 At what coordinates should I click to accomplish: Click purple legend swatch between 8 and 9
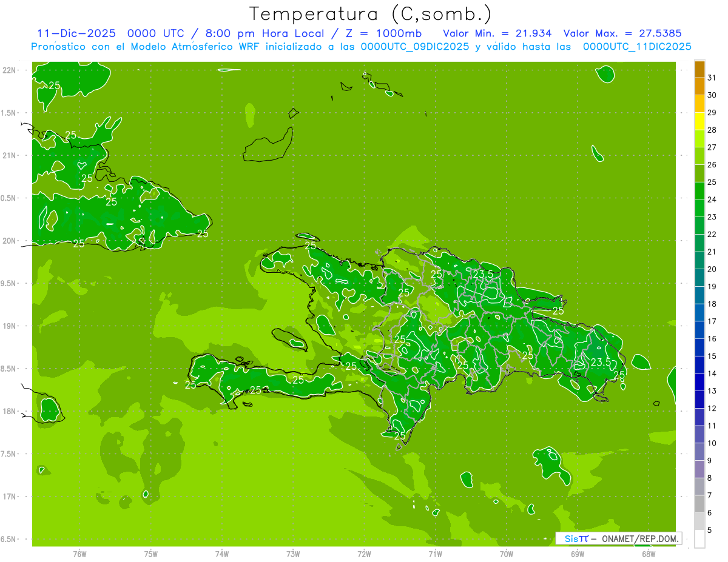699,469
